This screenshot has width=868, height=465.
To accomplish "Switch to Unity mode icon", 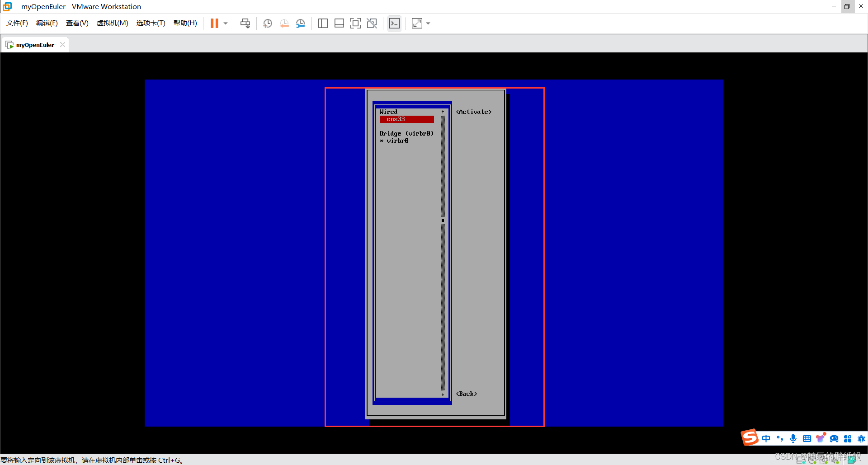I will tap(372, 23).
